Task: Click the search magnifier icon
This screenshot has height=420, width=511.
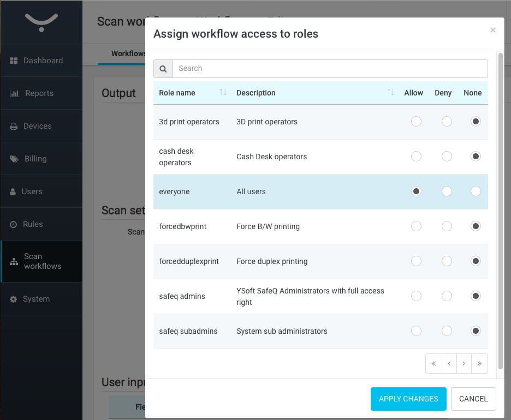Action: 163,69
